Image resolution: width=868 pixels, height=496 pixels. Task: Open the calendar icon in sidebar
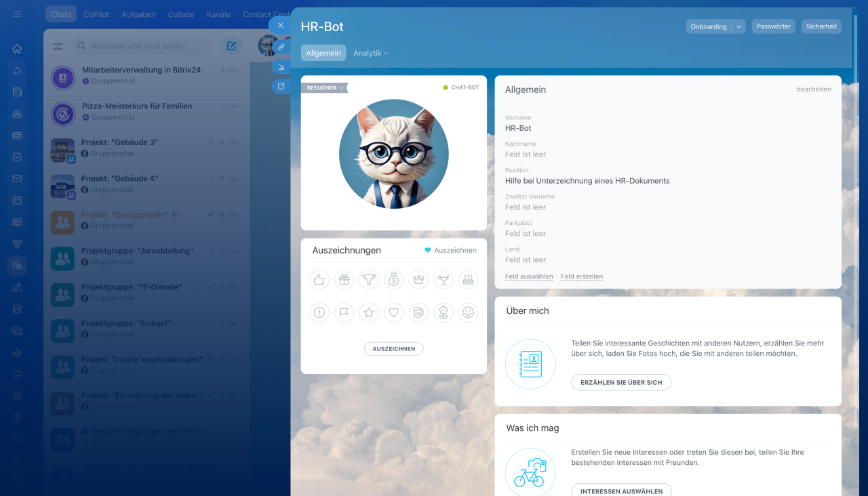[x=17, y=201]
